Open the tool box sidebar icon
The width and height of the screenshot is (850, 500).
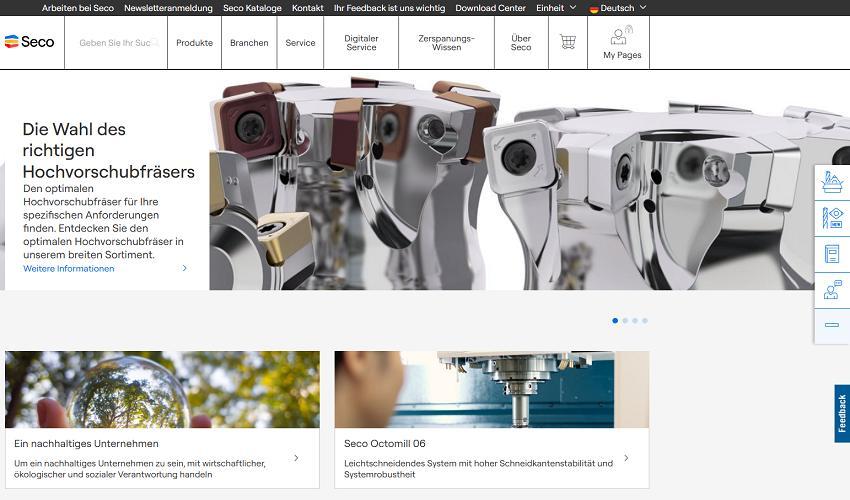tap(832, 182)
